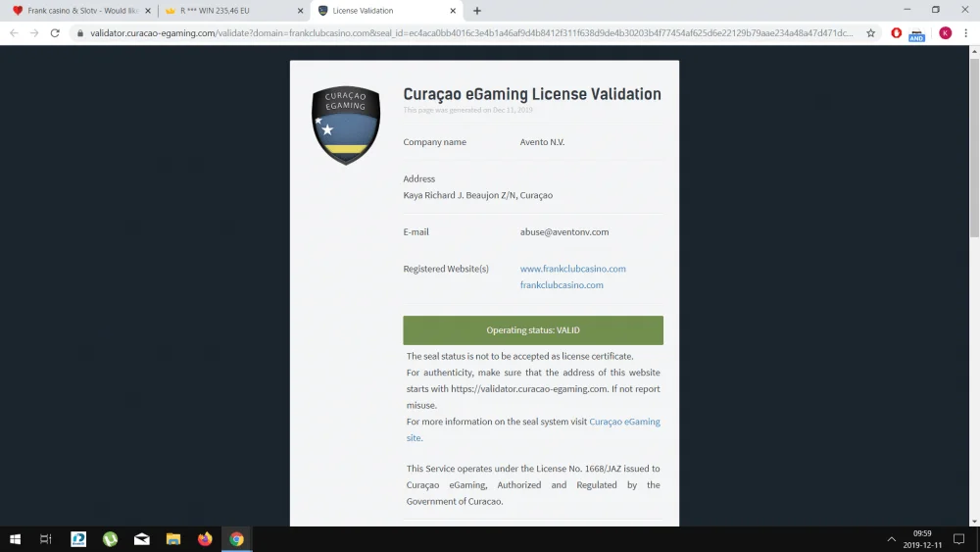Show hidden system tray icons
980x552 pixels.
(891, 539)
